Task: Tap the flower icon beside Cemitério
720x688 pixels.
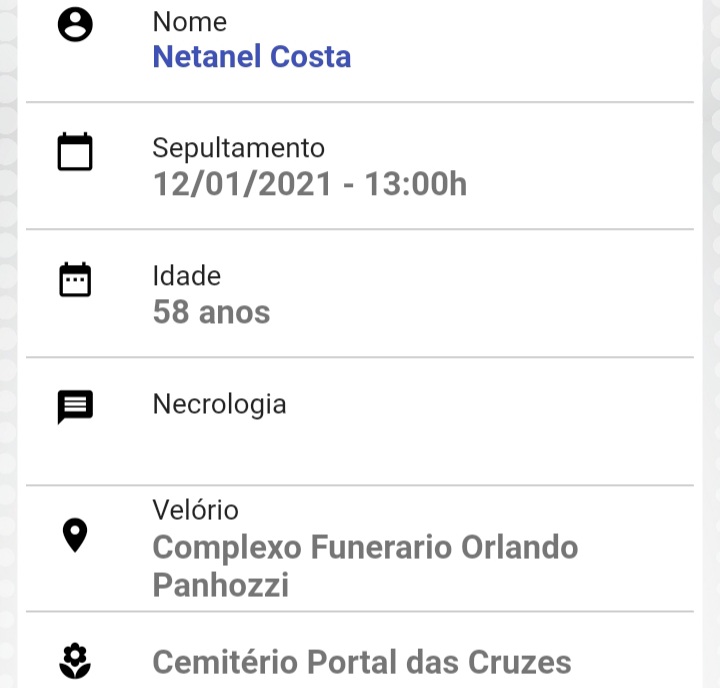Action: pos(75,661)
